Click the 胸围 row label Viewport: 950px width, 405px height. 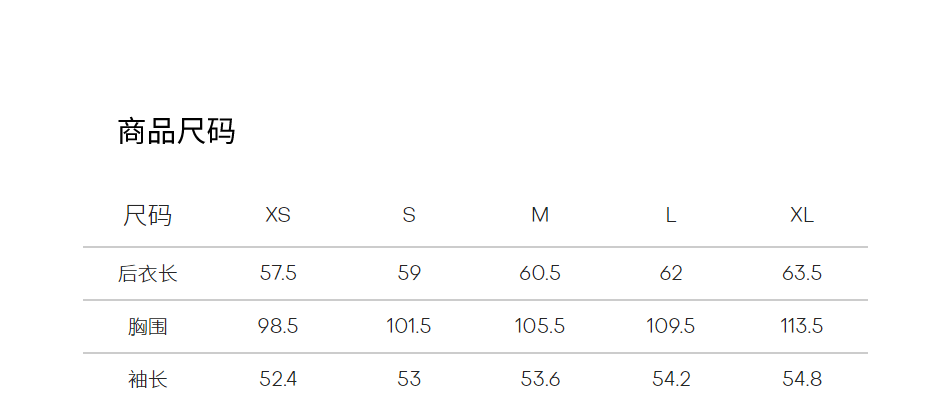pos(147,326)
